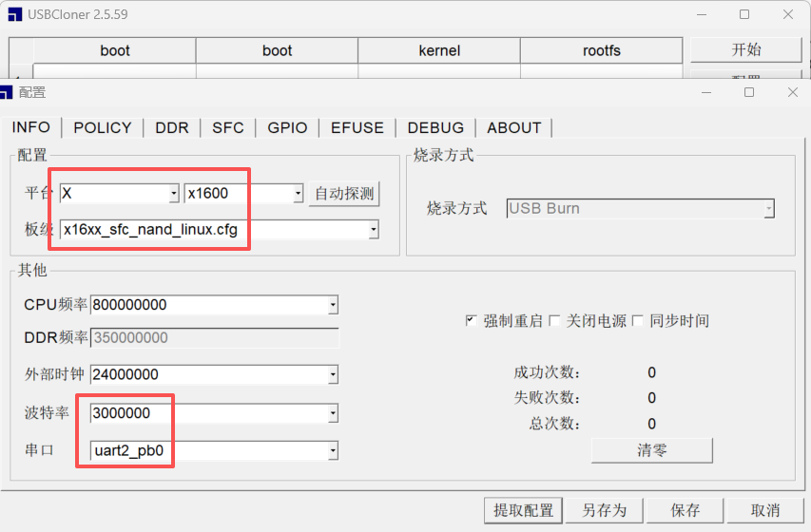Show the ABOUT tab
The image size is (811, 532).
[x=513, y=127]
